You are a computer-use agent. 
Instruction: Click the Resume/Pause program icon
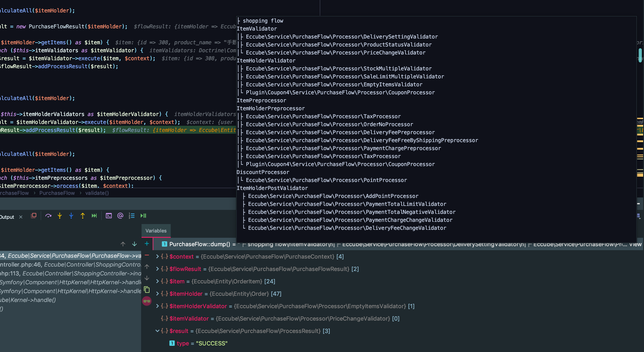143,216
